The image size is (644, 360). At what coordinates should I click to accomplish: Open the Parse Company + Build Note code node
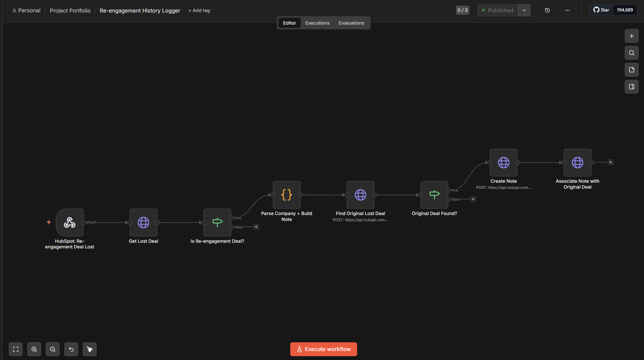click(286, 195)
